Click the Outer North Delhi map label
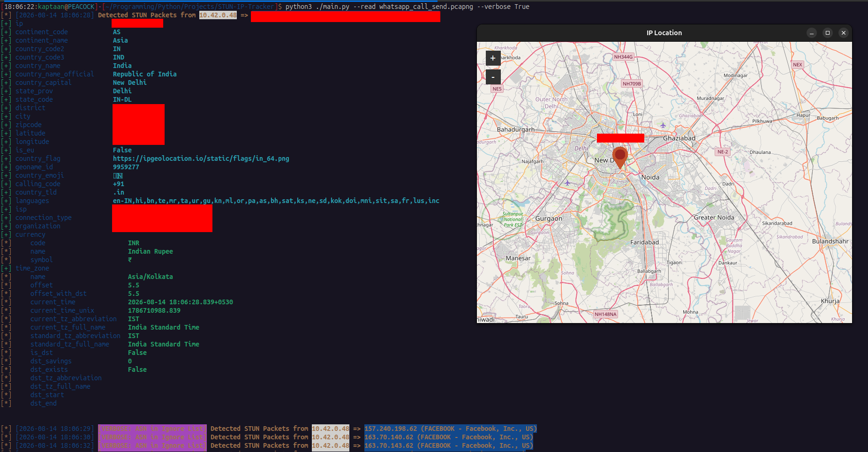868x452 pixels. pyautogui.click(x=551, y=103)
